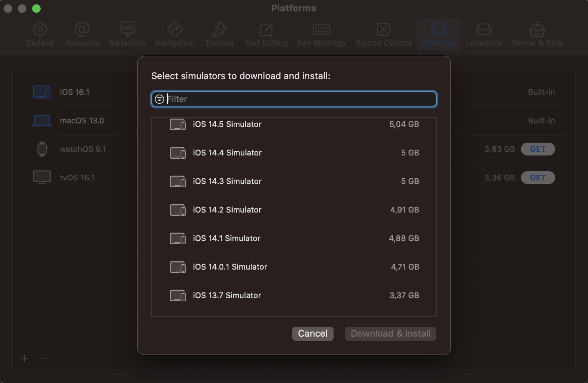Select the Source Control tab
The height and width of the screenshot is (383, 588).
coord(383,35)
